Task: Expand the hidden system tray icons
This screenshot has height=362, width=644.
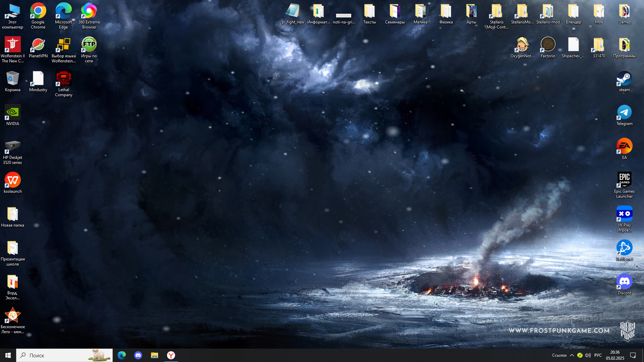Action: coord(572,355)
